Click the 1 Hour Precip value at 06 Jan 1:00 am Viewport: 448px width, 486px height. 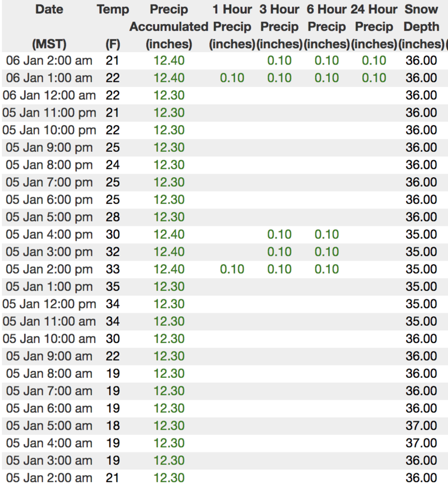coord(232,78)
